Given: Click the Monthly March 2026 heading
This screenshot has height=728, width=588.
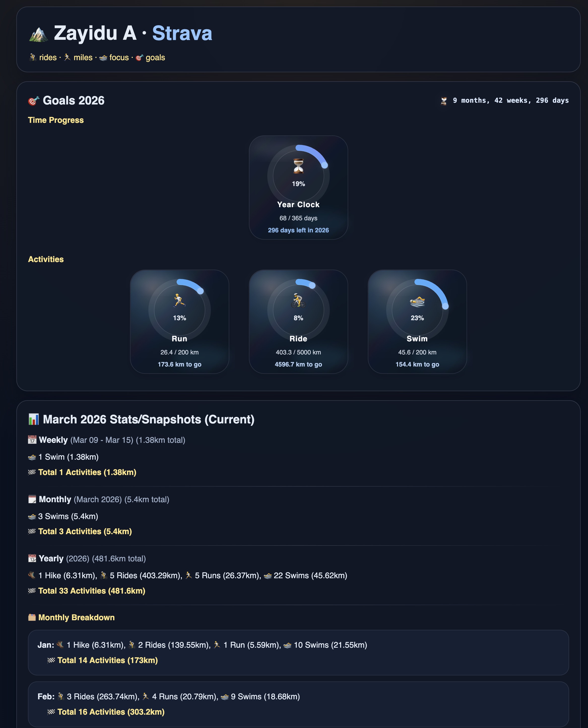Looking at the screenshot, I should pos(104,499).
